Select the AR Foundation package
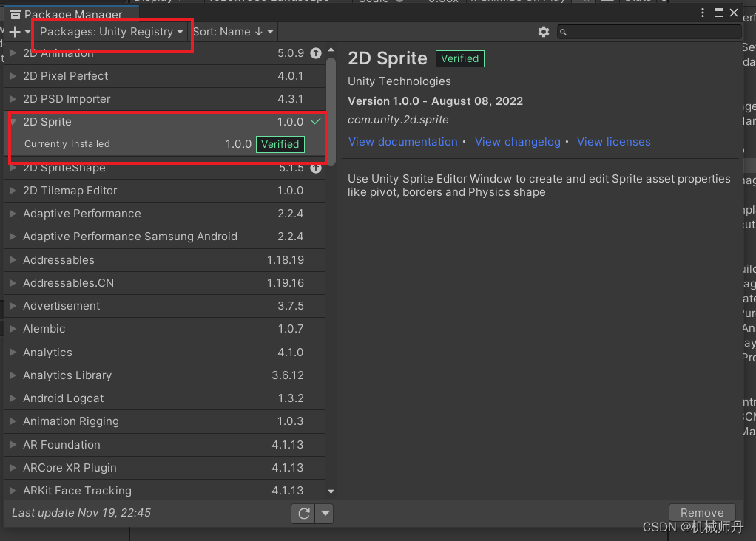This screenshot has height=541, width=756. [164, 445]
